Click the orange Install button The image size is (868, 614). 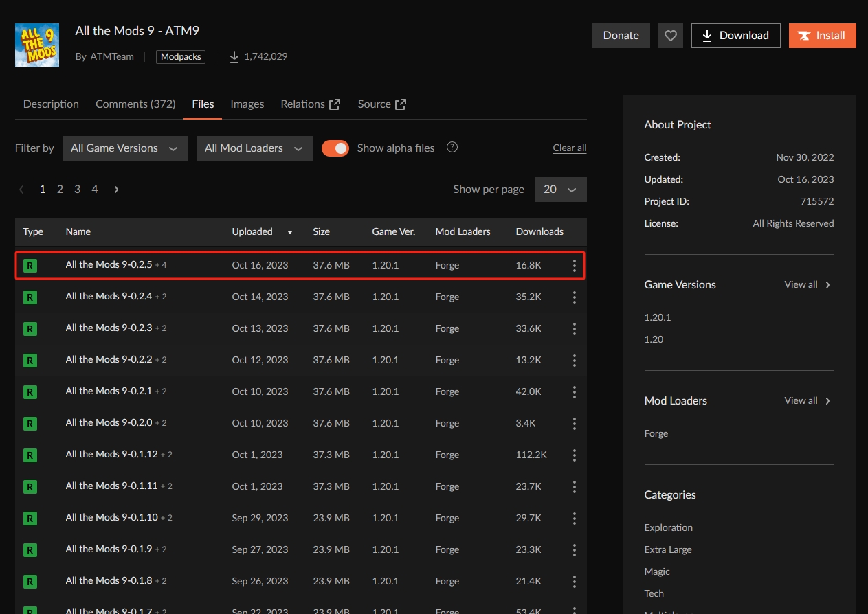[x=822, y=36]
